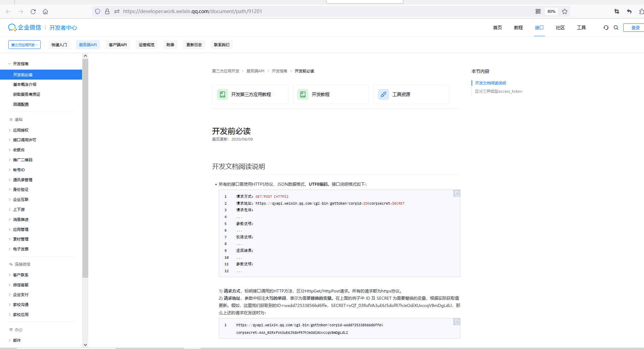Select the 联系我们 tab
Screen dimensions: 644x349
[222, 45]
